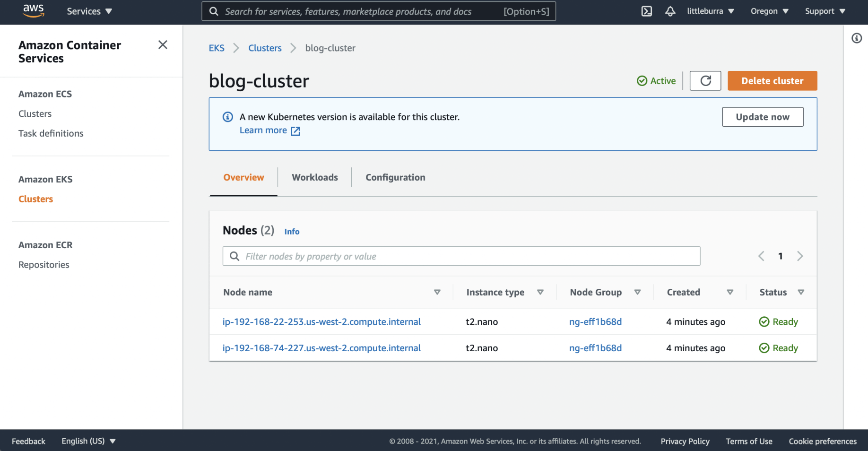This screenshot has height=451, width=868.
Task: Switch to the Workloads tab
Action: click(315, 177)
